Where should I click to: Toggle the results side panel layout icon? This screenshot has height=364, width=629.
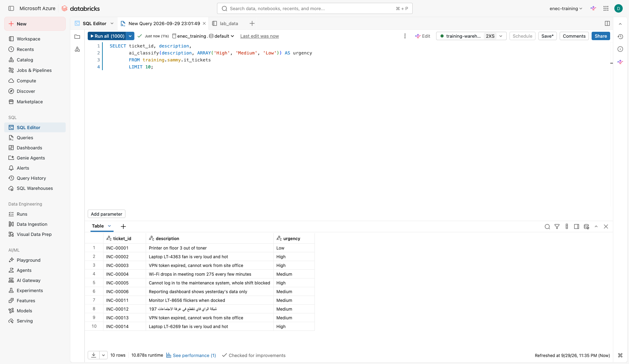(577, 226)
